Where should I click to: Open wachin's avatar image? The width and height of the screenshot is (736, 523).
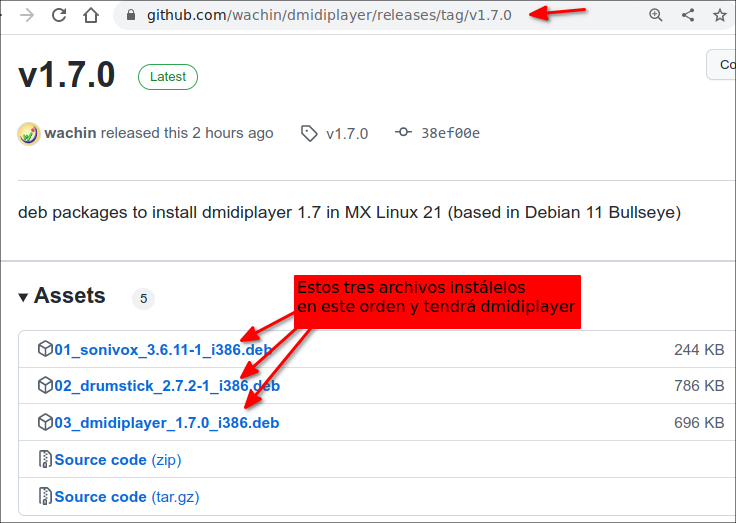tap(29, 134)
